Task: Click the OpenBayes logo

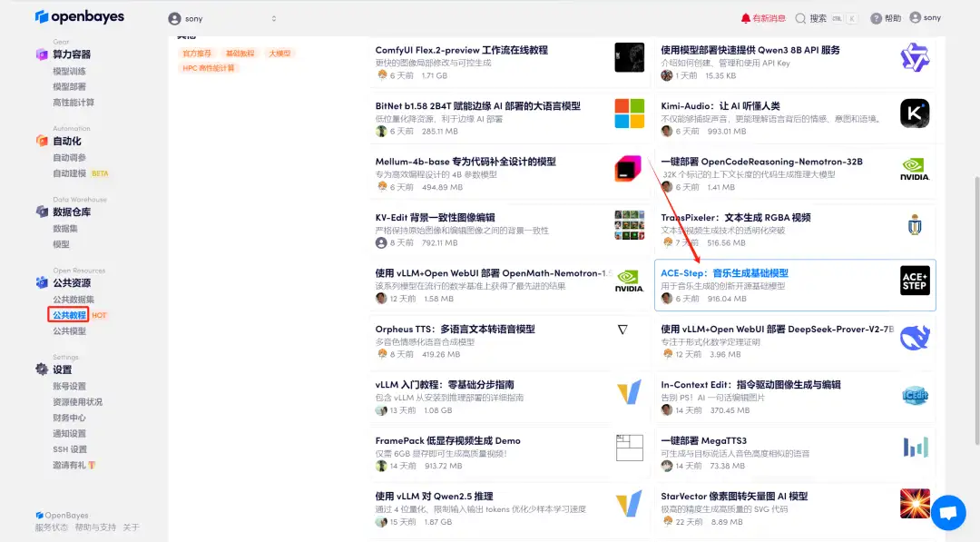Action: point(79,17)
